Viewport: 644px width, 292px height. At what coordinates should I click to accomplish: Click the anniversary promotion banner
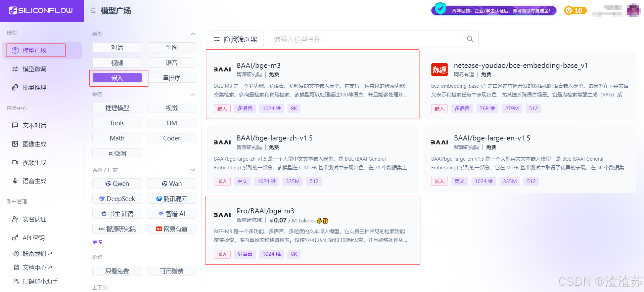click(x=494, y=10)
